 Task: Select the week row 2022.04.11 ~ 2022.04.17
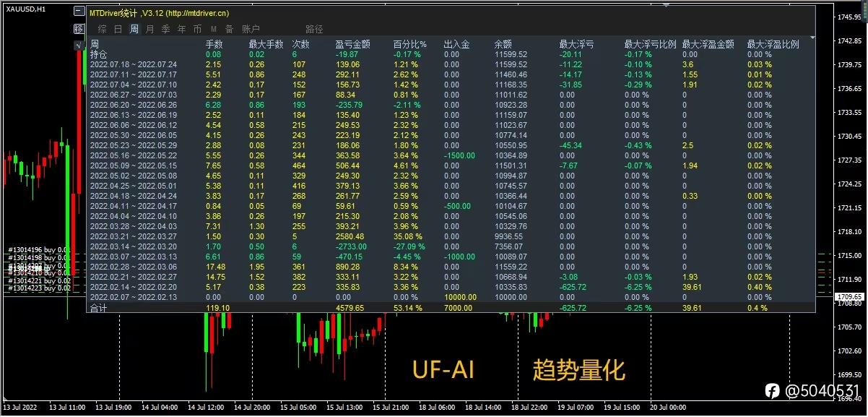pos(133,206)
